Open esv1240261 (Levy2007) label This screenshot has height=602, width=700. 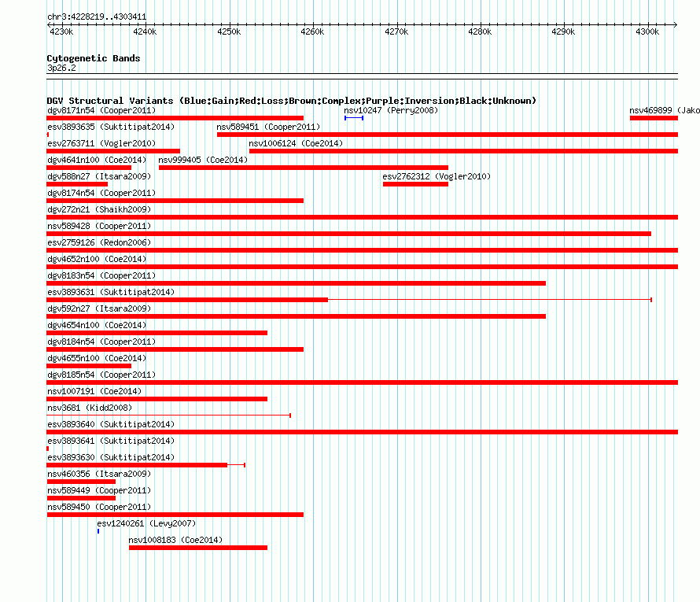pos(146,523)
